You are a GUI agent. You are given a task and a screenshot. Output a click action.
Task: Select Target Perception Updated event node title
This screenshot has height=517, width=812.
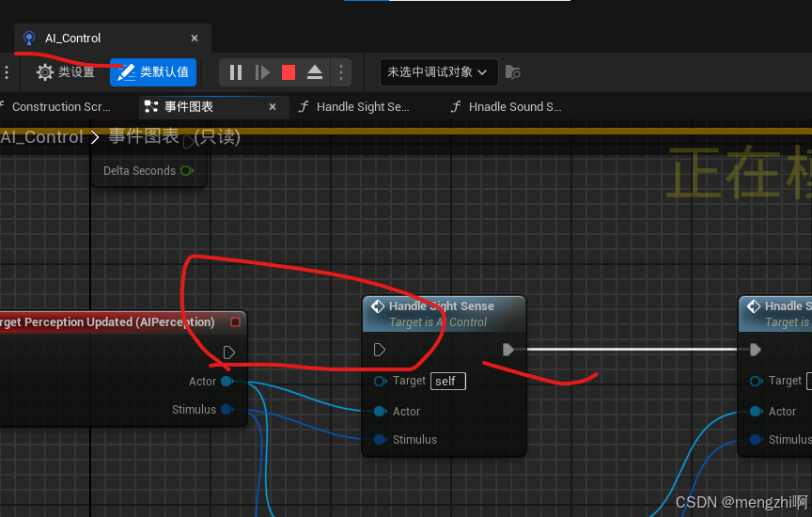coord(107,322)
